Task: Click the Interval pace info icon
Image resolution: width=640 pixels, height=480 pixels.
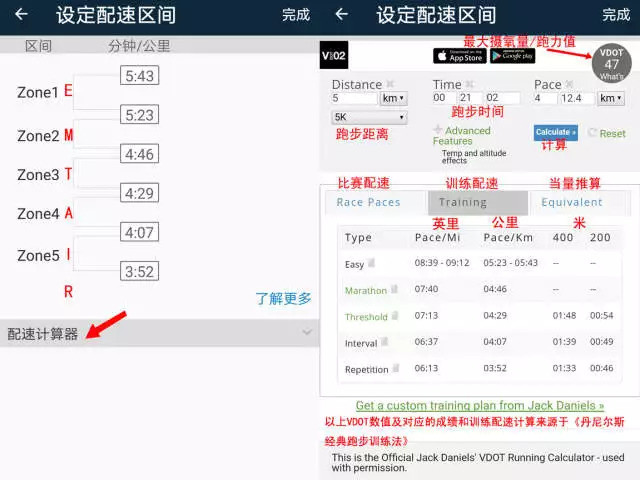Action: [384, 342]
